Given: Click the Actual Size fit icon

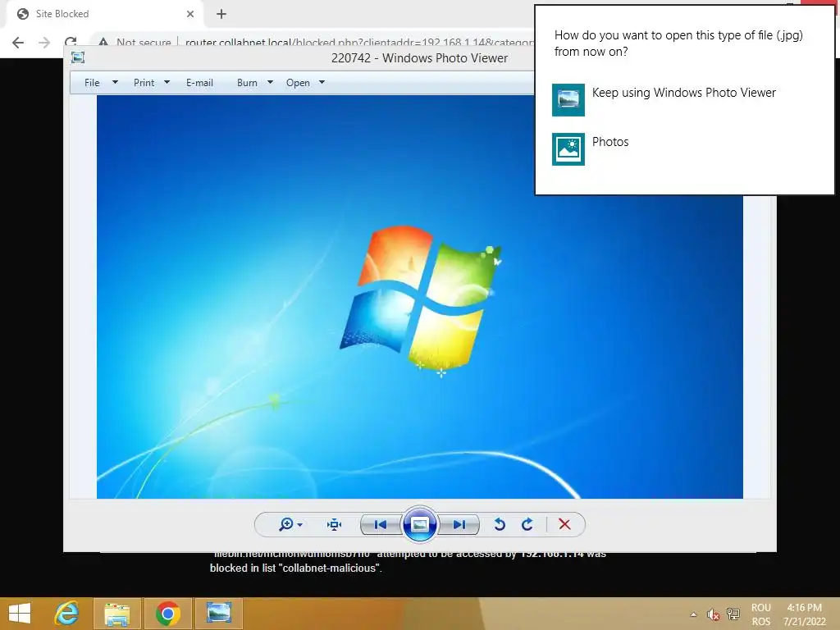Looking at the screenshot, I should coord(335,524).
